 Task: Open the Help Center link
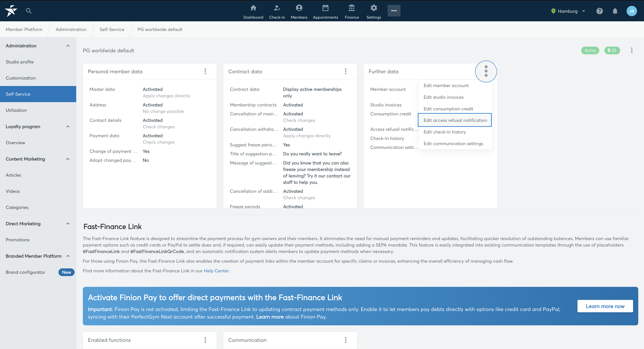[x=216, y=271]
